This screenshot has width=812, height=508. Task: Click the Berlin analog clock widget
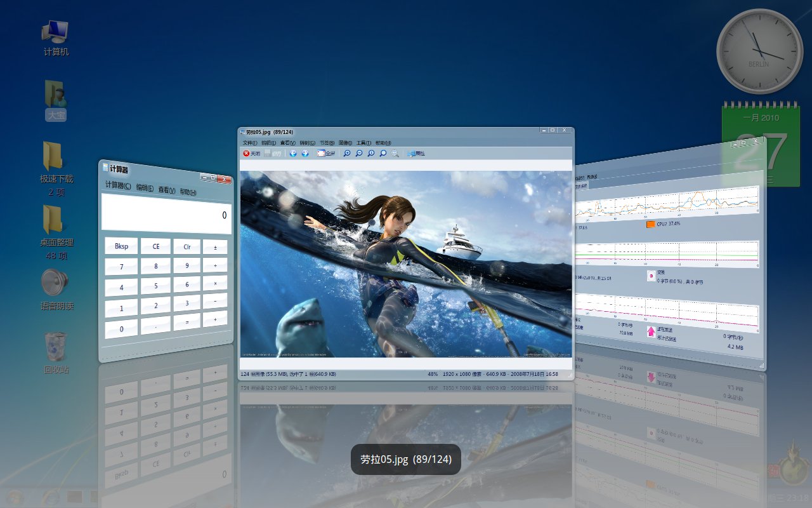coord(759,51)
